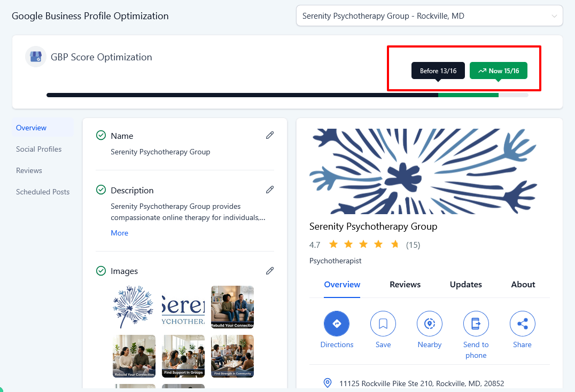Viewport: 575px width, 392px height.
Task: Click the GBP score progress bar
Action: click(287, 95)
